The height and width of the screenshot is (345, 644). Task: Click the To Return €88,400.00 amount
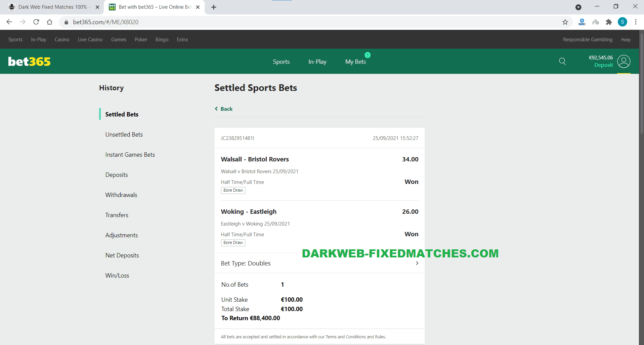tap(251, 318)
